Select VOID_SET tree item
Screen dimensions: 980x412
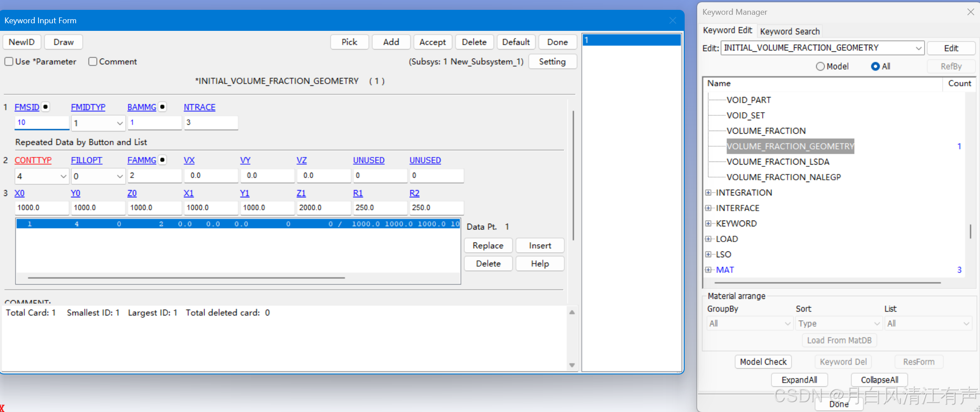pos(746,115)
